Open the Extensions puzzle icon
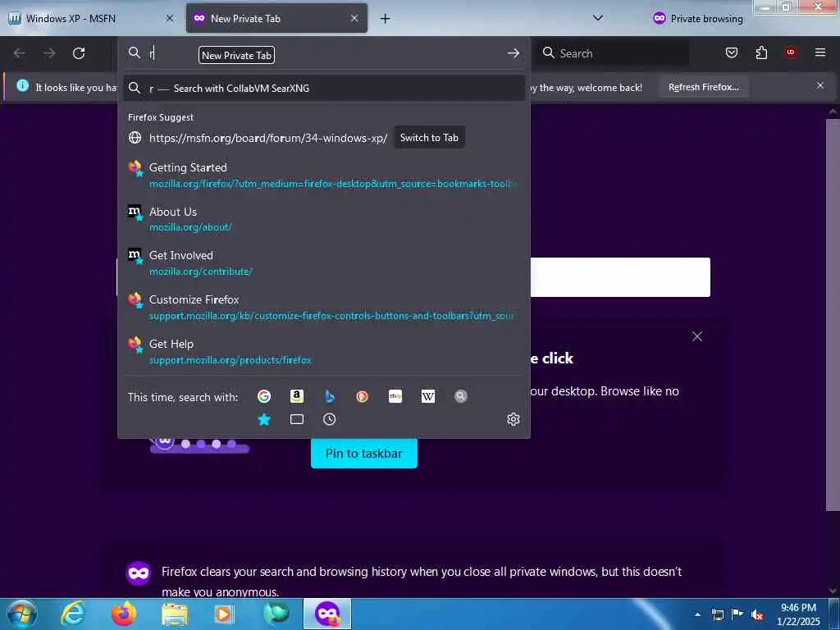This screenshot has height=630, width=840. (761, 52)
